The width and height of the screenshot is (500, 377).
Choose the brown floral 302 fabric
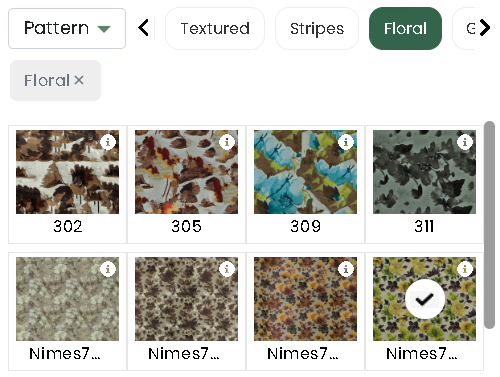click(x=67, y=172)
